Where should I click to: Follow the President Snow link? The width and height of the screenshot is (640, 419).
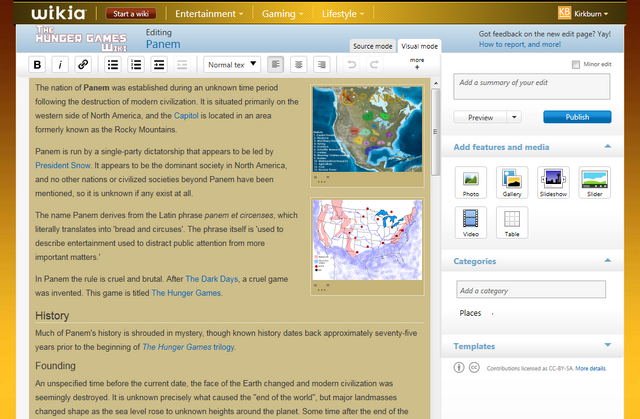[x=63, y=165]
